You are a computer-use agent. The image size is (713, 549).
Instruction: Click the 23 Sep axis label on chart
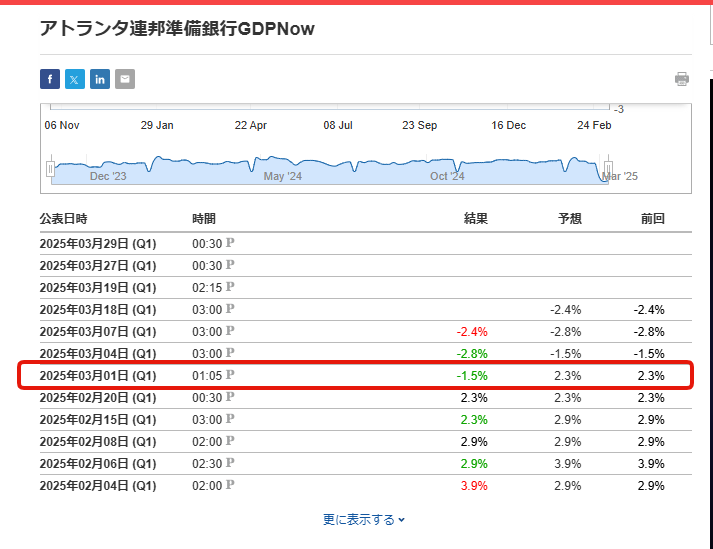(419, 125)
